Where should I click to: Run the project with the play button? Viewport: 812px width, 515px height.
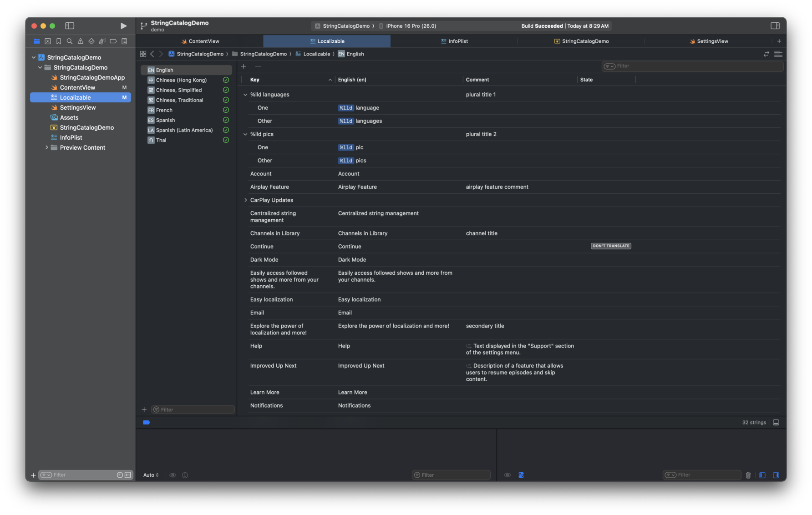point(123,26)
